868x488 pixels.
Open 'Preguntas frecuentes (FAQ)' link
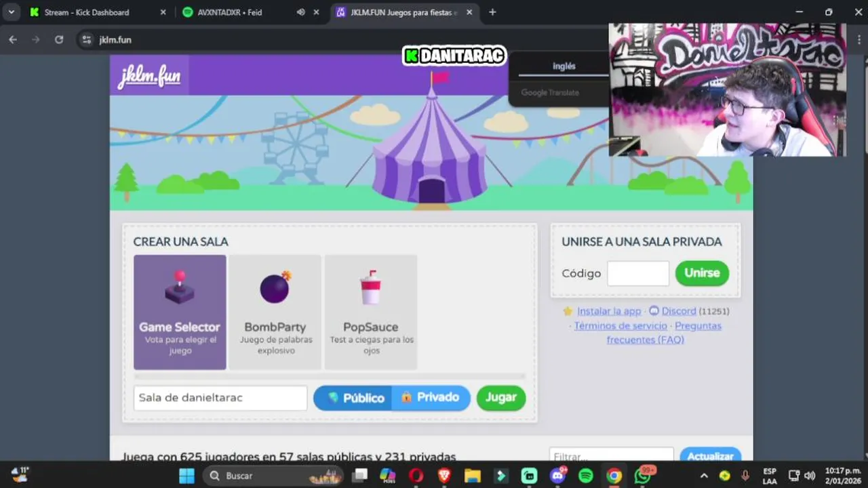click(x=663, y=333)
